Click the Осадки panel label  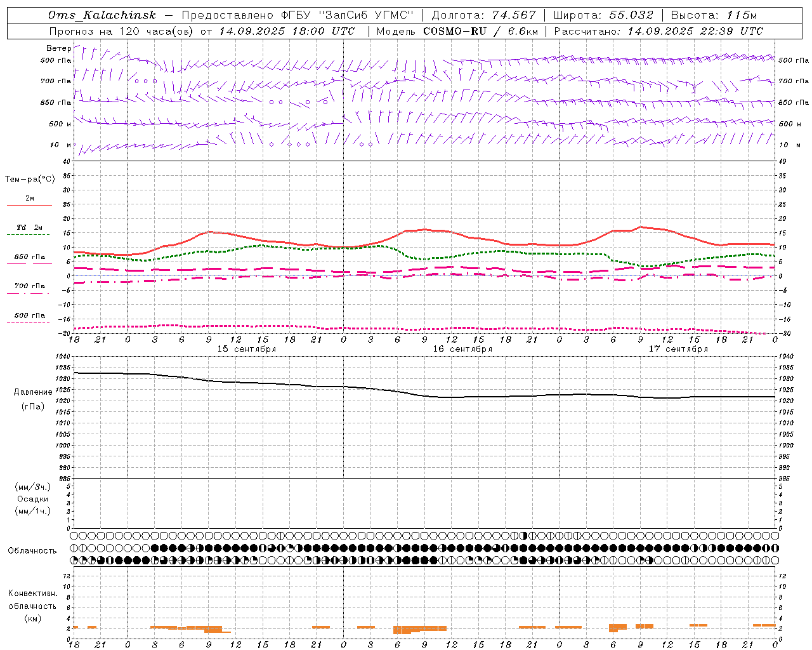pos(33,499)
